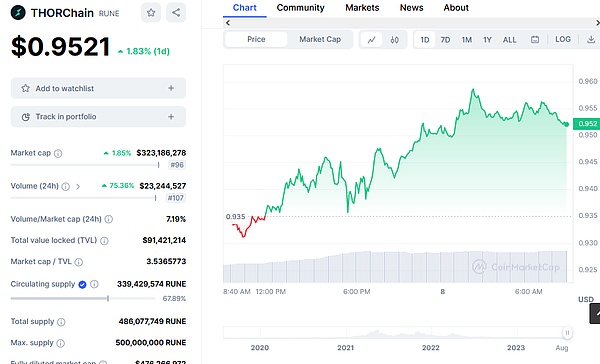The height and width of the screenshot is (364, 600).
Task: Click the timeline range slider handle
Action: [567, 333]
